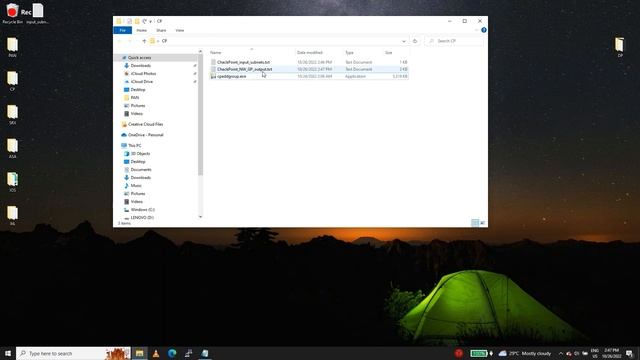Click the red recording indicator in the taskbar
640x360 pixels.
tap(459, 353)
